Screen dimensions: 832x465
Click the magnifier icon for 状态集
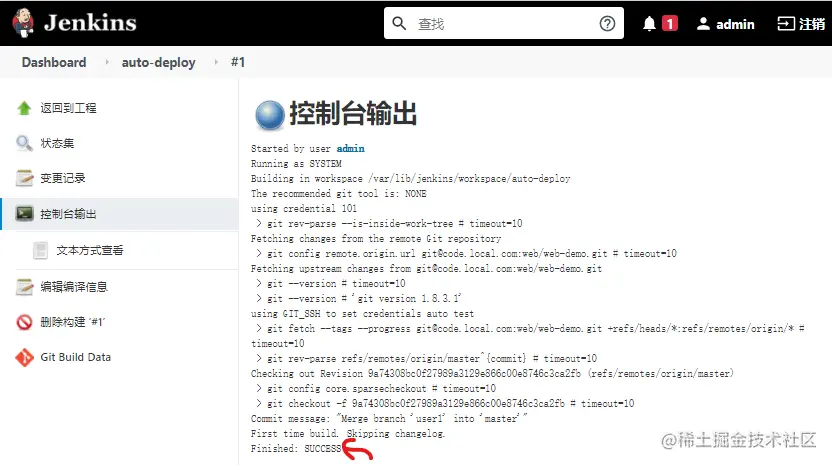[x=24, y=143]
